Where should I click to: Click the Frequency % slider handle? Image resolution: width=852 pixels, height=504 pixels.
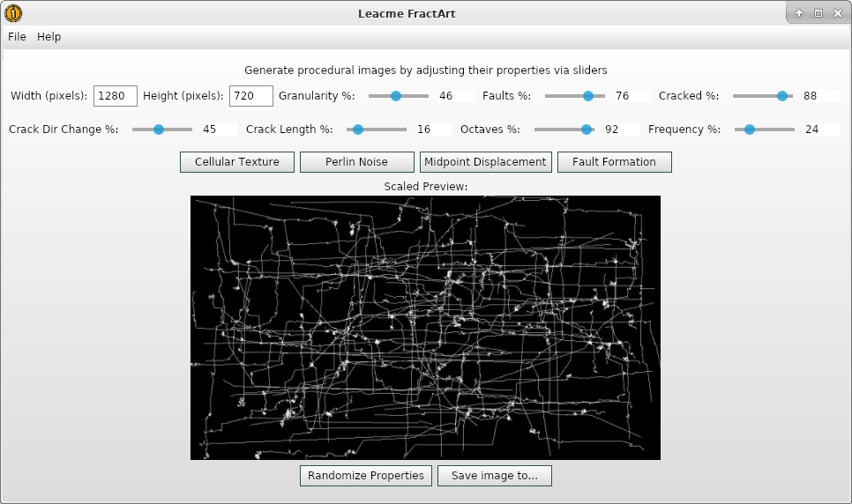(750, 130)
